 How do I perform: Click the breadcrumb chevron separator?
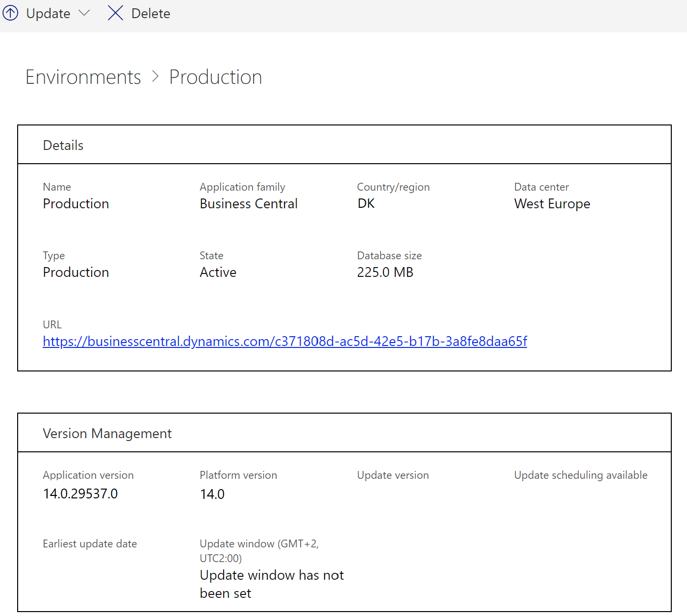pyautogui.click(x=155, y=76)
